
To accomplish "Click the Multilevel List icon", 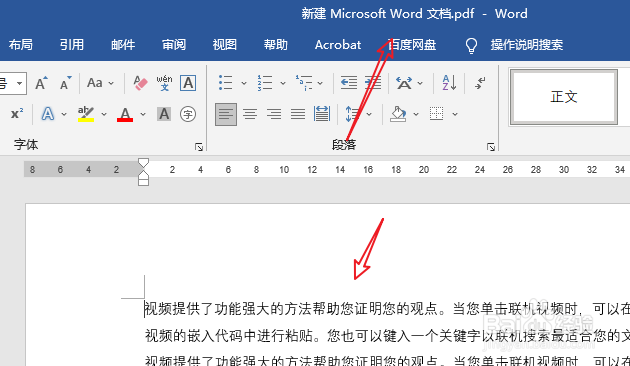I will click(x=304, y=83).
